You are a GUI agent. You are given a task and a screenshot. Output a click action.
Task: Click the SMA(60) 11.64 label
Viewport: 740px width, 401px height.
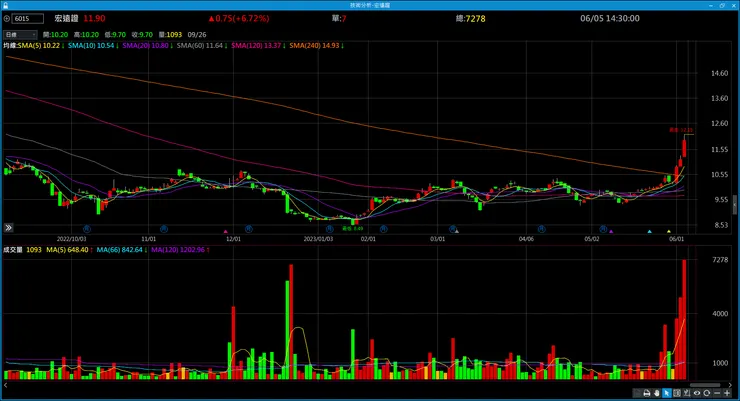click(x=200, y=46)
